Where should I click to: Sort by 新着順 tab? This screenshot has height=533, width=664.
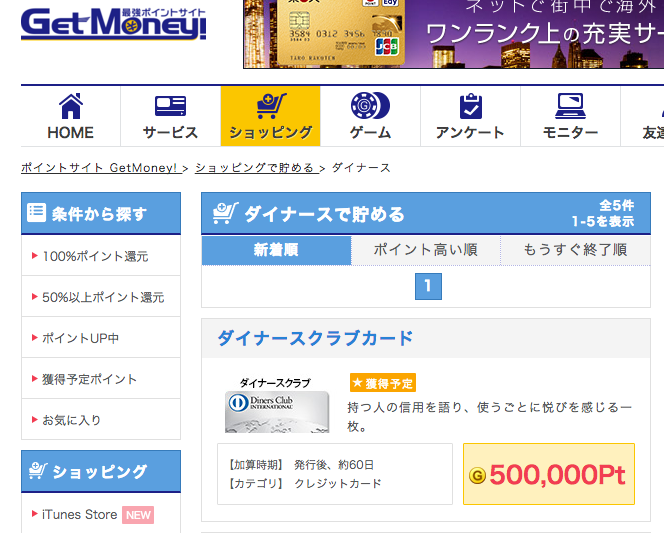coord(276,250)
